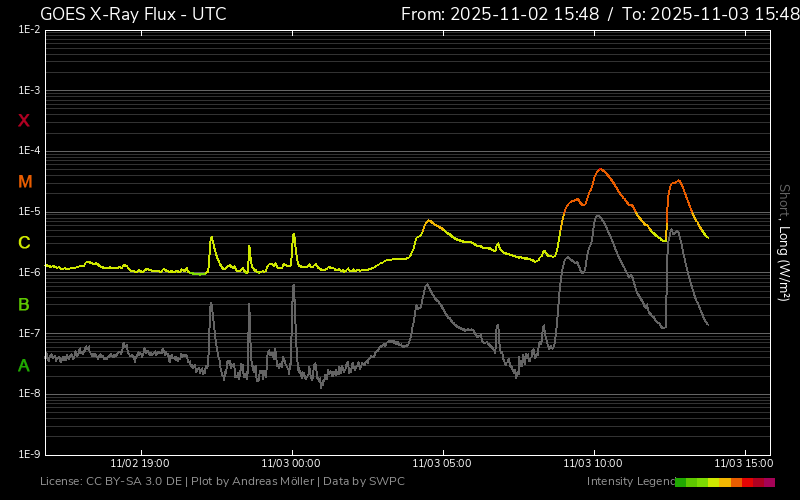Click the 1E-3 axis value
800x500 pixels.
tap(29, 90)
